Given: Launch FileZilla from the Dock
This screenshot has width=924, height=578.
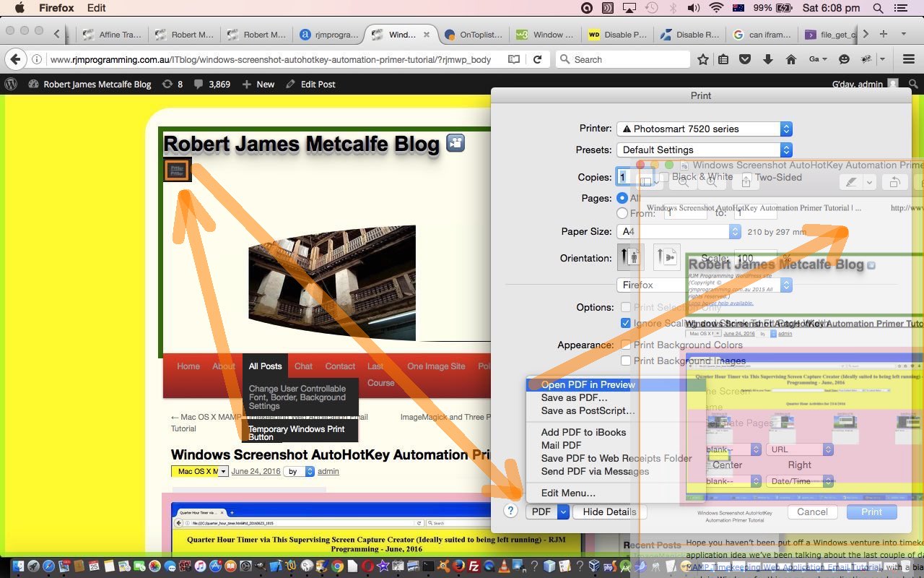Looking at the screenshot, I should (x=475, y=567).
